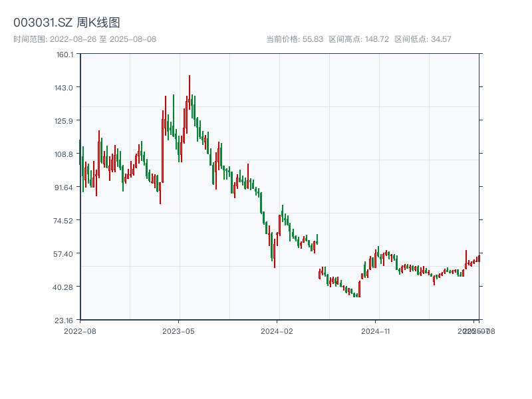Select the 2024-02 date axis label
The image size is (532, 399).
pos(278,331)
